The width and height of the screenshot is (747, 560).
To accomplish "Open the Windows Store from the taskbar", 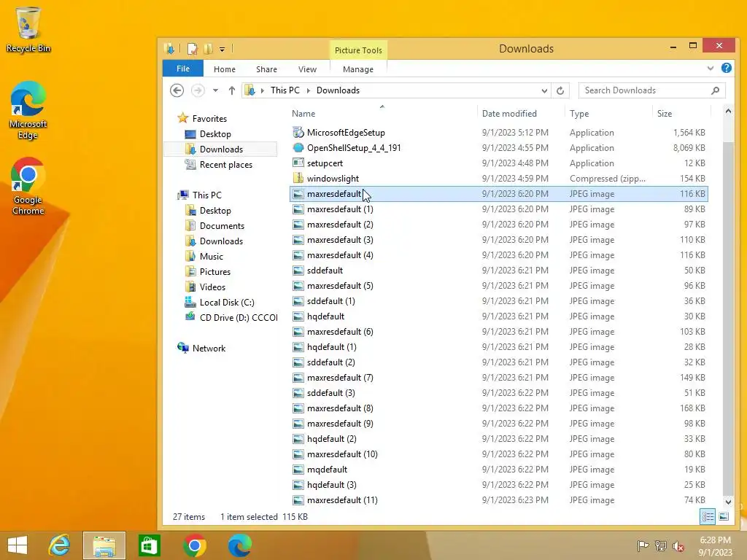I will pyautogui.click(x=149, y=545).
